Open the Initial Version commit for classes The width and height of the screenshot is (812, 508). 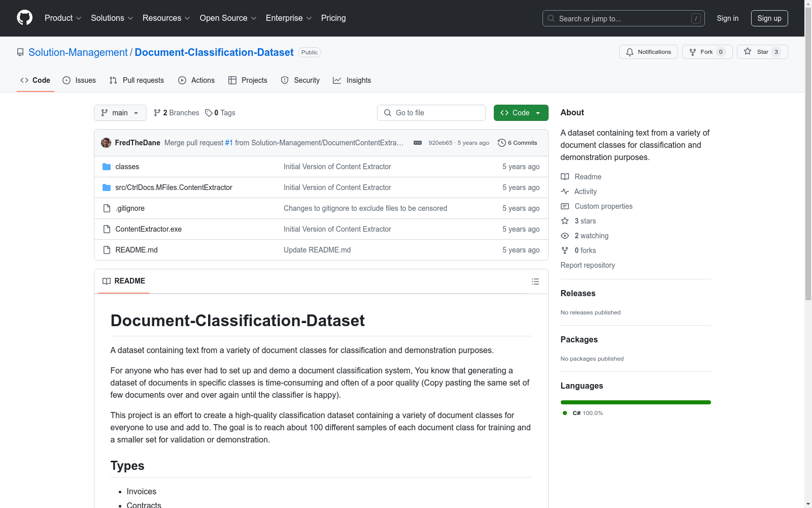[x=337, y=167]
